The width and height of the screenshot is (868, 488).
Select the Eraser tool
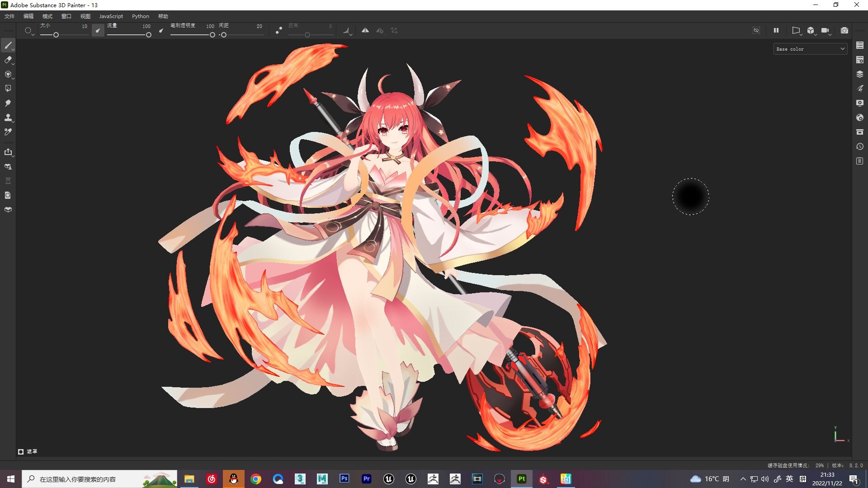[x=8, y=60]
